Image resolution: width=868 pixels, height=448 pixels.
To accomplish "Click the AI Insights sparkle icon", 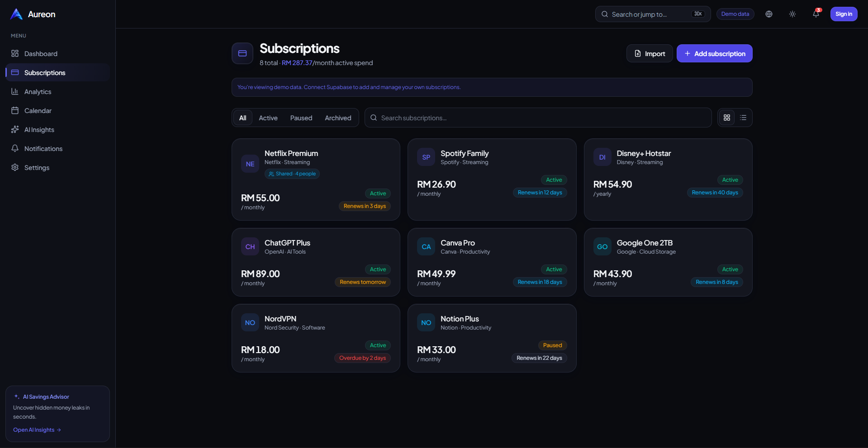I will (x=15, y=129).
